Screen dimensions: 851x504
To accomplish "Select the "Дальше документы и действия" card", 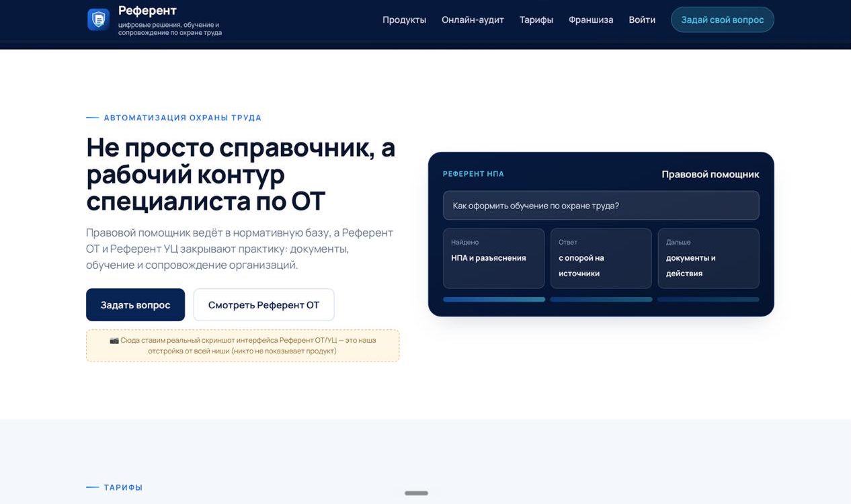I will pyautogui.click(x=708, y=258).
